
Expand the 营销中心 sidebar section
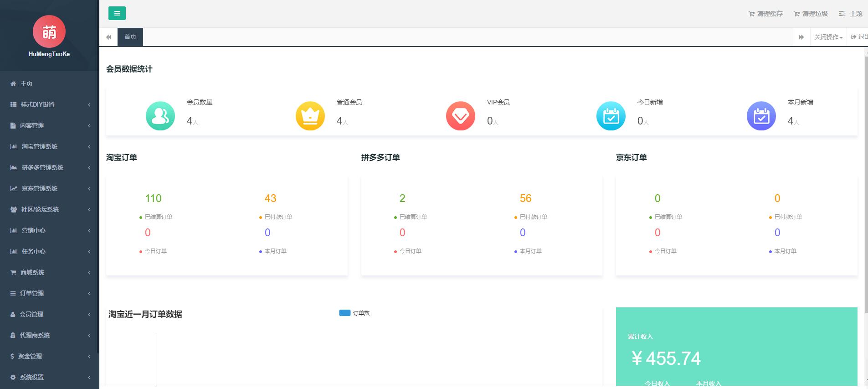coord(49,230)
